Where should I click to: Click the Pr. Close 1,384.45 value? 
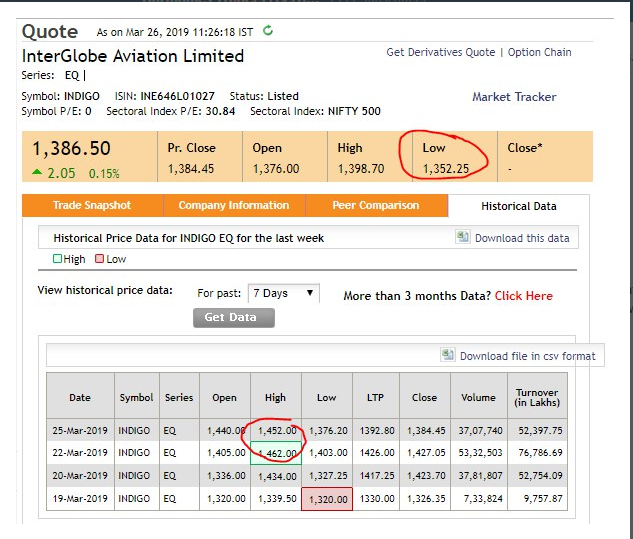pyautogui.click(x=191, y=168)
